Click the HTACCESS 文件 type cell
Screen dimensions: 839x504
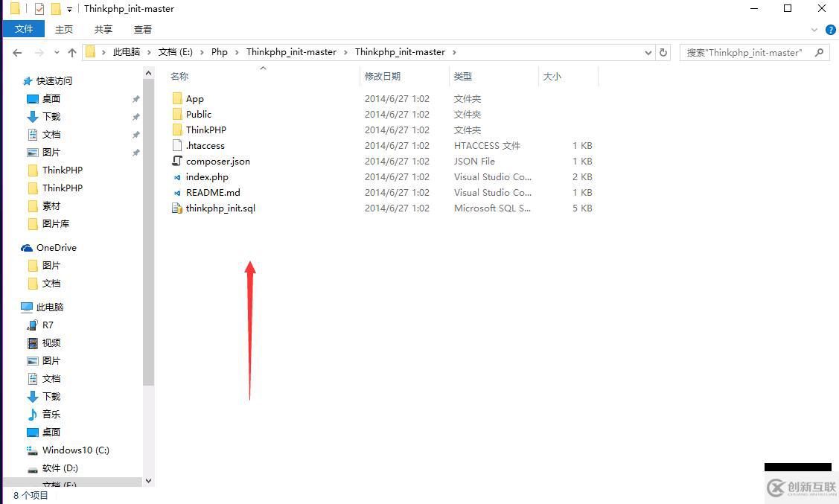[487, 145]
